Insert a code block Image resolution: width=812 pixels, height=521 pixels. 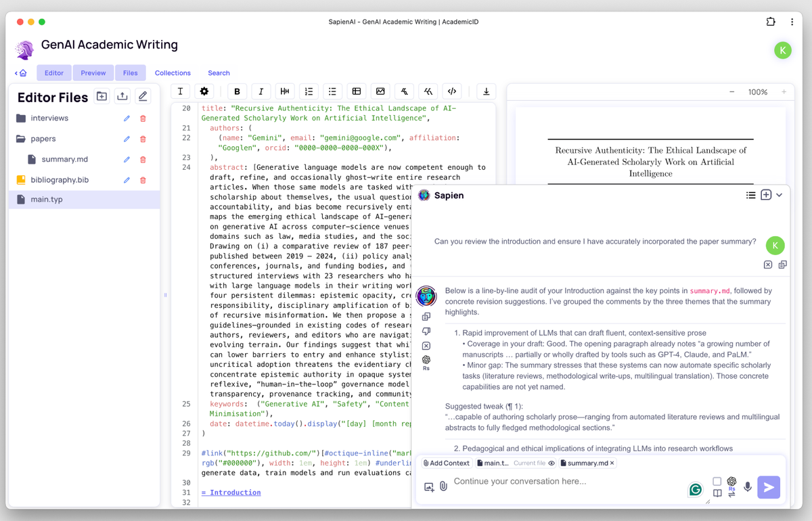tap(452, 91)
